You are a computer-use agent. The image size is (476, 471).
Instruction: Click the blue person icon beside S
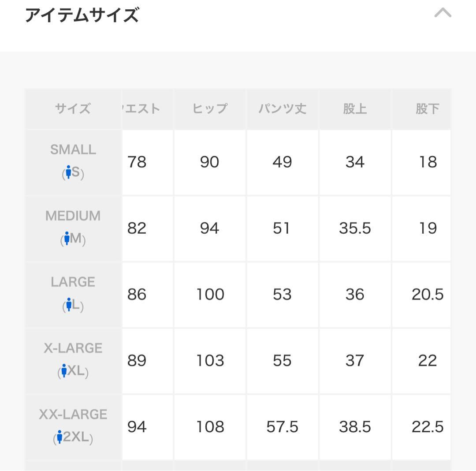[68, 172]
